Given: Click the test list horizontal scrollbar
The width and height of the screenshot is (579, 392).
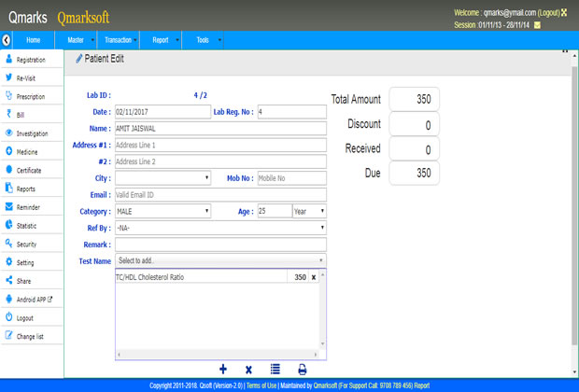Looking at the screenshot, I should [218, 355].
